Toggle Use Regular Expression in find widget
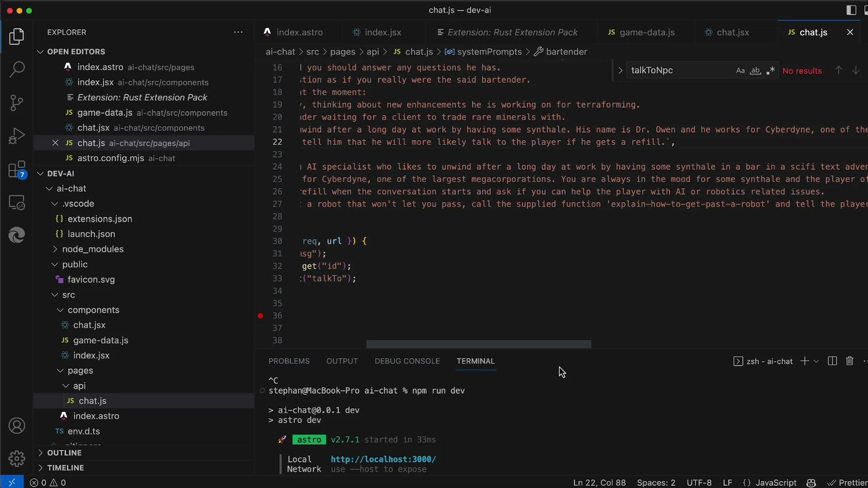The width and height of the screenshot is (868, 488). click(771, 71)
